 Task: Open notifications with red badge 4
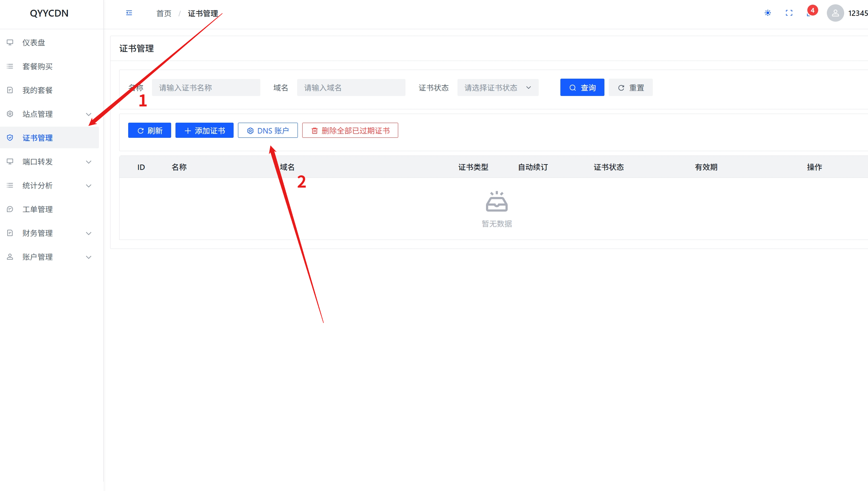[810, 12]
